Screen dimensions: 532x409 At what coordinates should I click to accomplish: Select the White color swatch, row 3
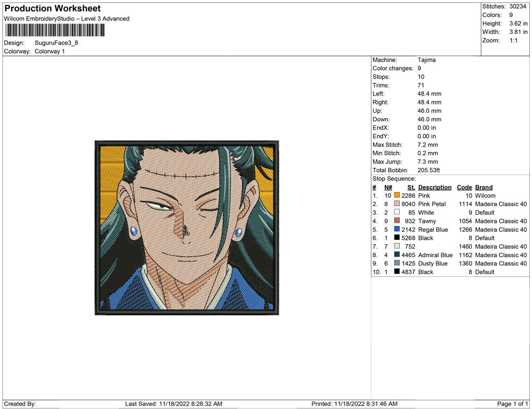[x=397, y=212]
